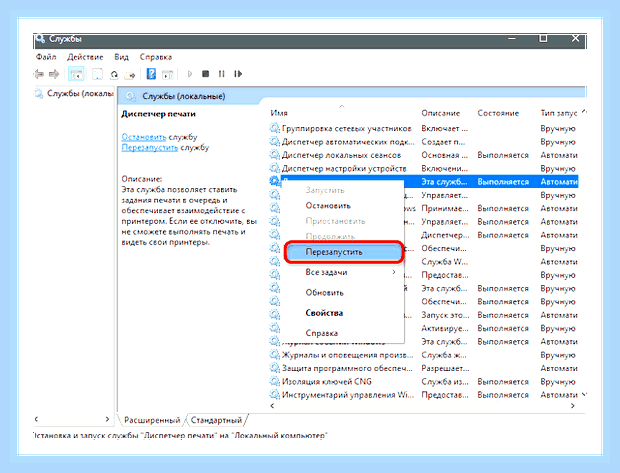The image size is (620, 473).
Task: Click the services list left scroll arrow
Action: coord(272,406)
